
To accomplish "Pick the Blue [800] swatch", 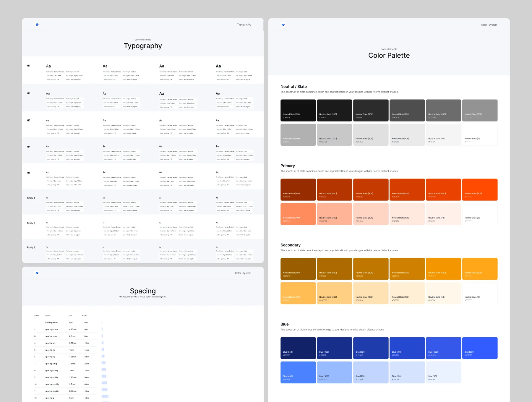I will tap(371, 348).
